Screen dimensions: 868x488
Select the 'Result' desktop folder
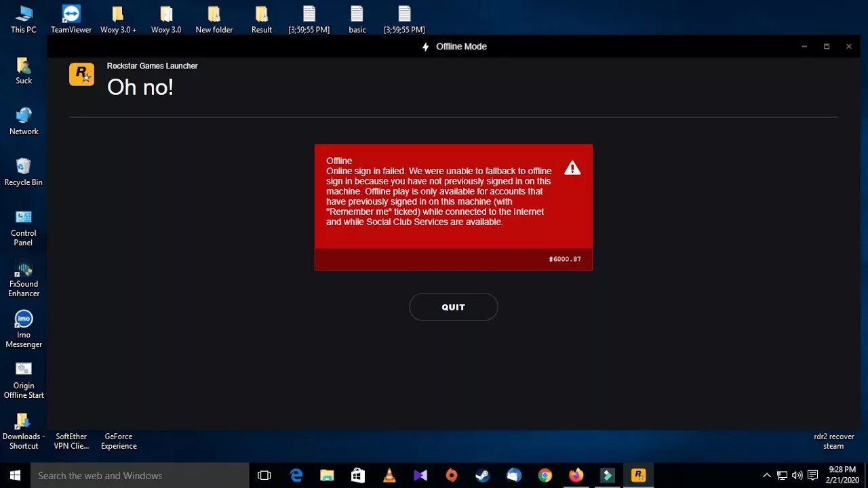(262, 19)
